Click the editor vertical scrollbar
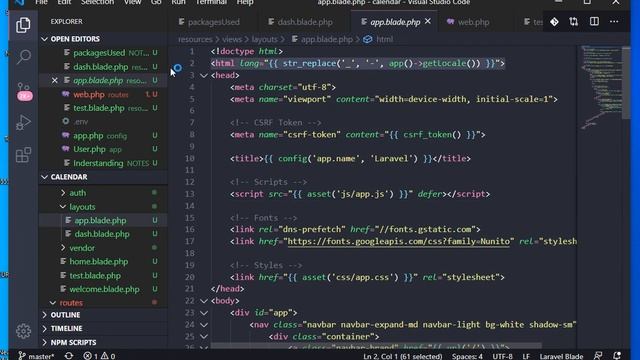640x360 pixels. point(626,83)
